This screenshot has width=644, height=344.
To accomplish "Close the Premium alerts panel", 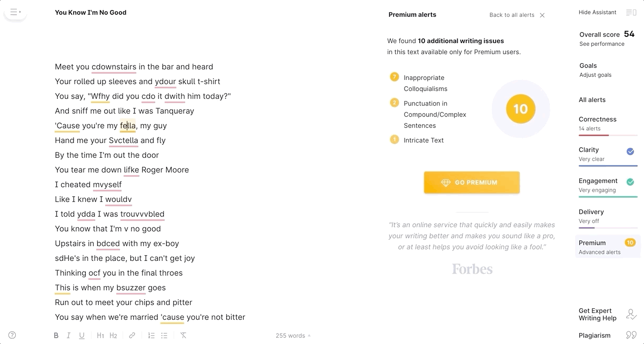I will click(542, 15).
